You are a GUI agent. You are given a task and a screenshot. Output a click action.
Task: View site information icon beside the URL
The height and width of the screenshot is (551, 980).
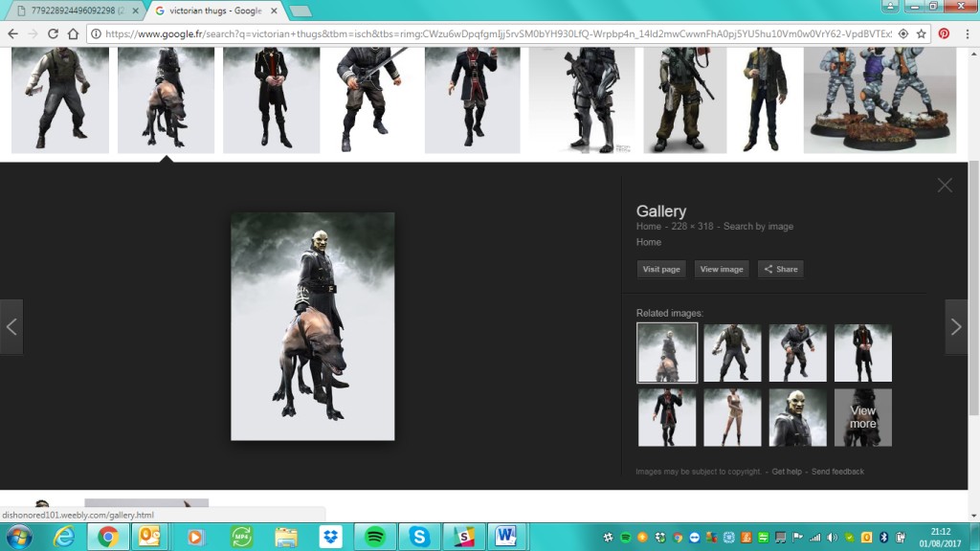click(x=96, y=33)
